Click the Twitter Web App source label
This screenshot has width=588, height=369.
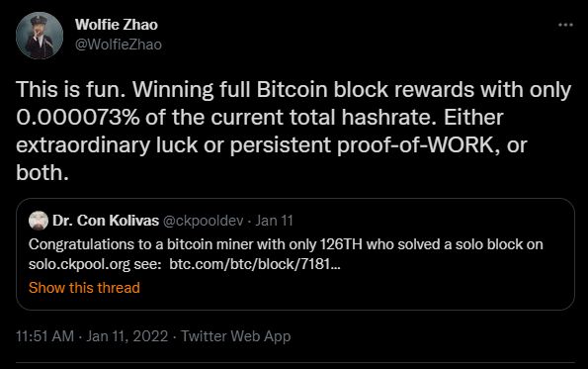(x=236, y=336)
